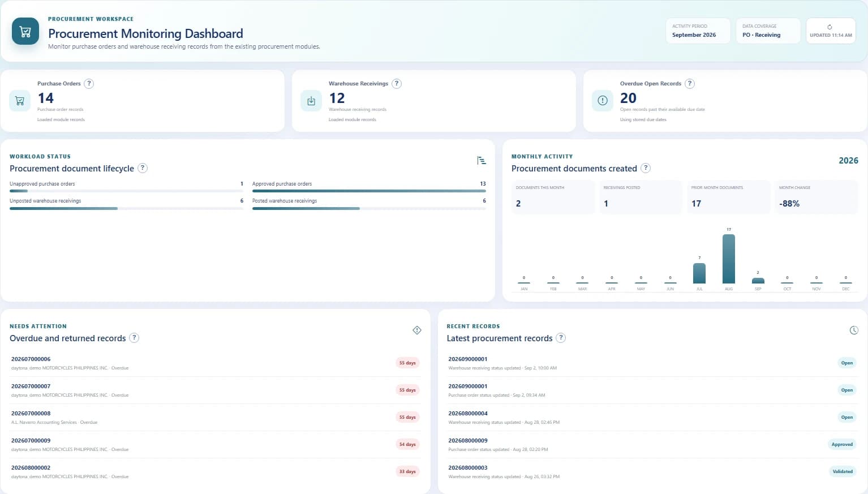Open recent record 202608000004

coord(652,418)
